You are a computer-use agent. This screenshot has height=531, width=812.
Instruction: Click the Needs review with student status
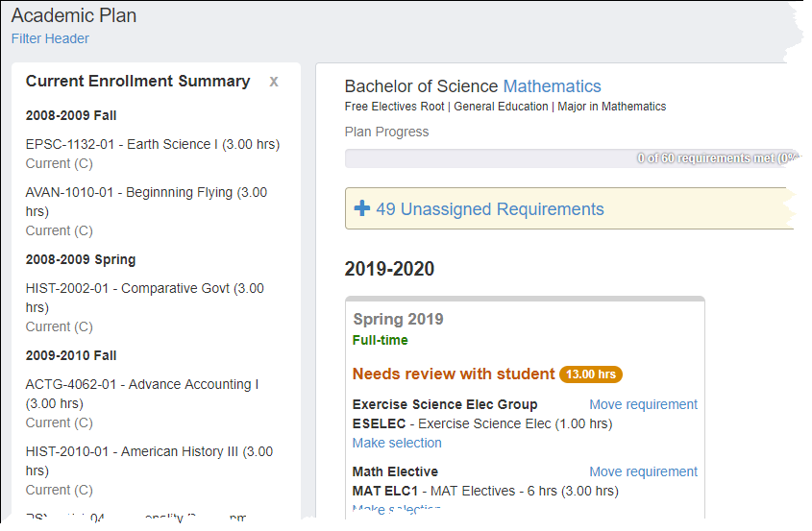click(x=454, y=374)
